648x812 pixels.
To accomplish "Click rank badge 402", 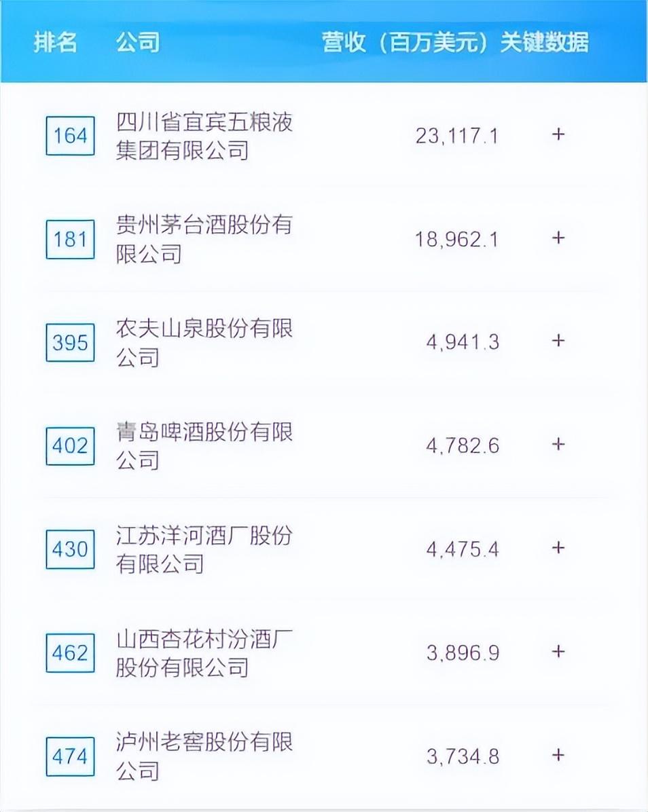I will point(70,446).
